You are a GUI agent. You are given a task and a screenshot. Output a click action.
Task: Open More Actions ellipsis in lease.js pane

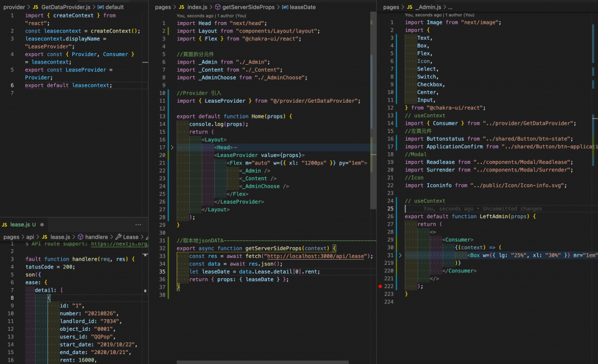tap(138, 225)
